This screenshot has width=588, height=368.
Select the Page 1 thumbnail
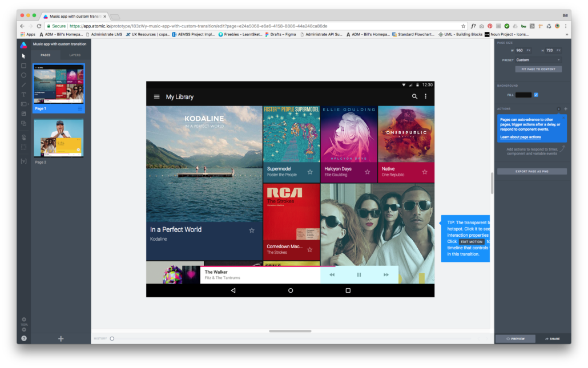coord(58,84)
